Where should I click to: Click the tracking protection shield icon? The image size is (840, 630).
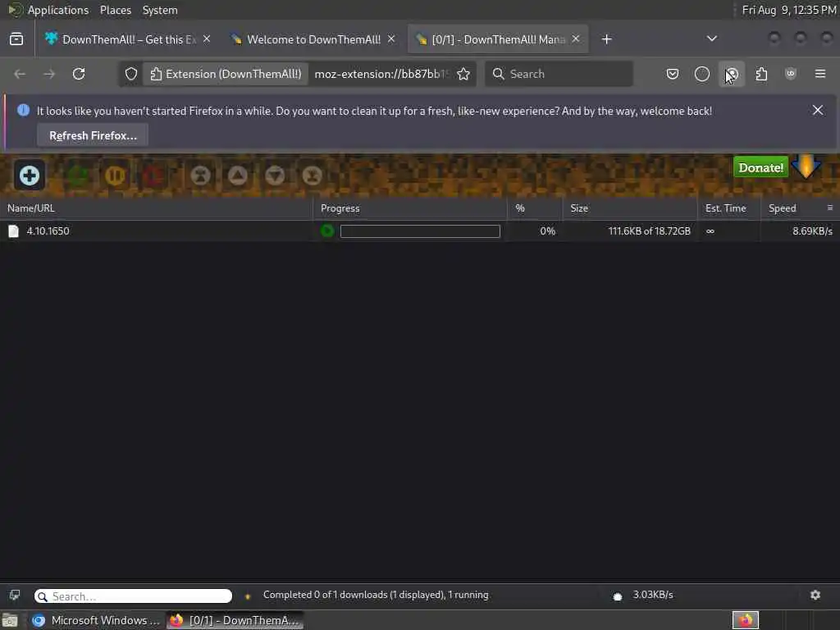click(131, 74)
